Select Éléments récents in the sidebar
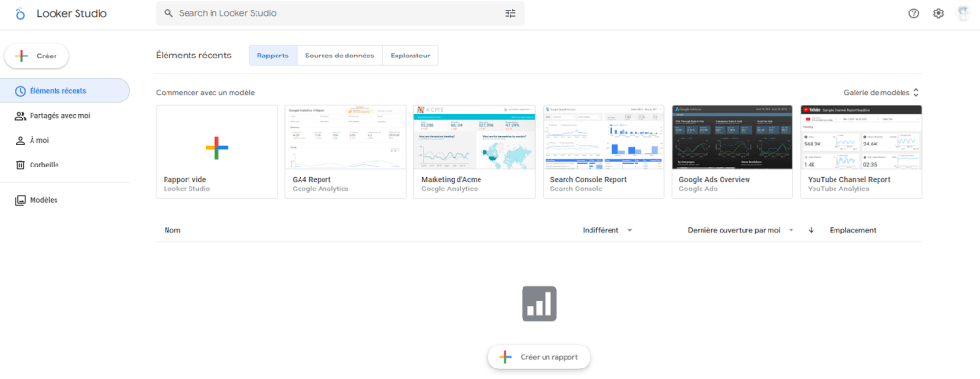 coord(64,91)
